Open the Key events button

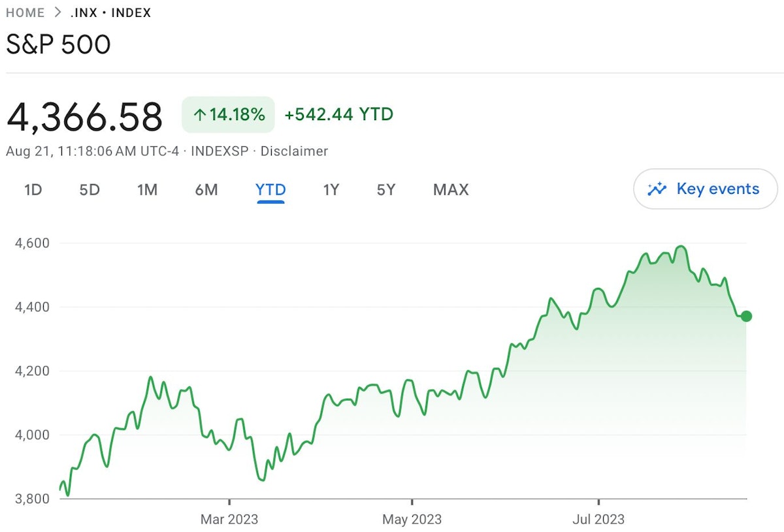coord(706,189)
